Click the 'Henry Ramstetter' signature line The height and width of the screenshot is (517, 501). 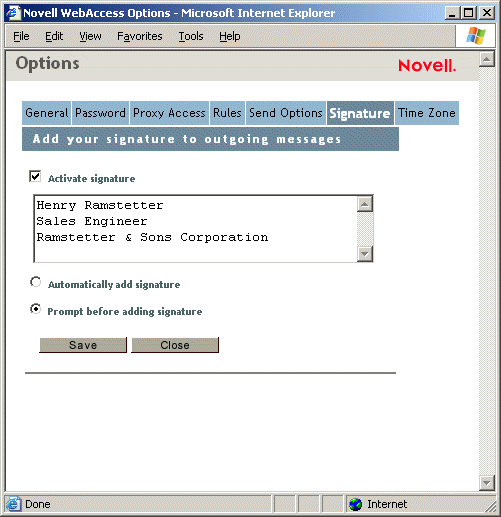(x=100, y=205)
